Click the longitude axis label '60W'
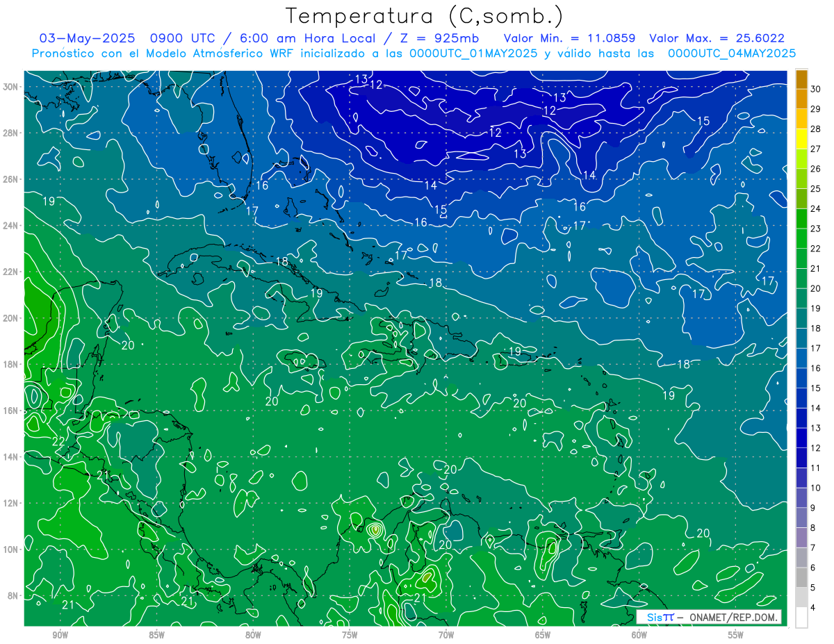 pos(639,635)
